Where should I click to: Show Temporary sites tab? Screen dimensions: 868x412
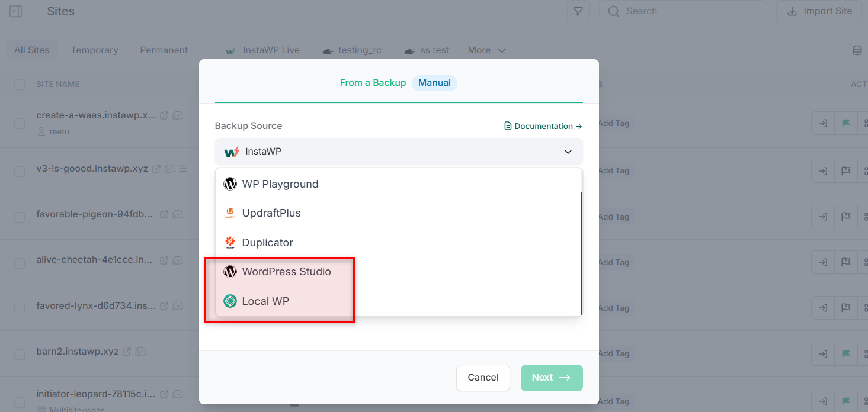95,50
